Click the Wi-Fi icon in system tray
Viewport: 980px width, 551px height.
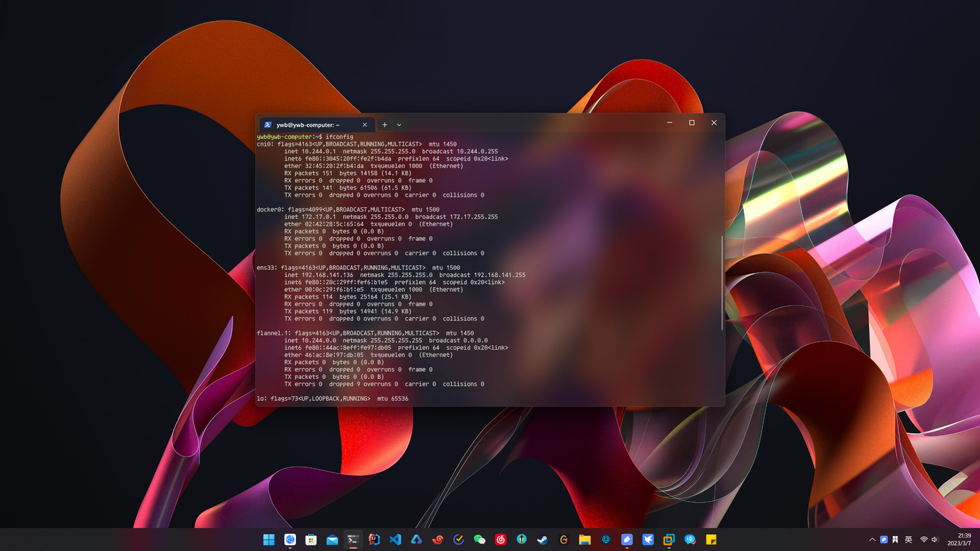tap(924, 539)
